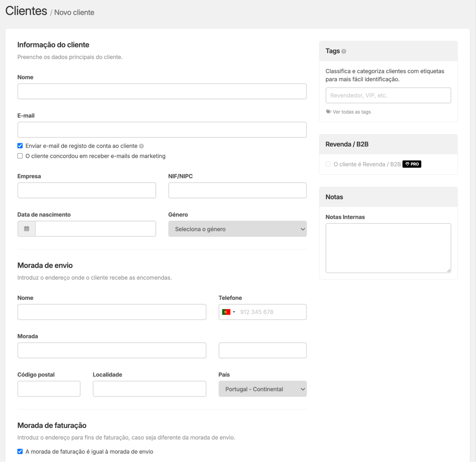
Task: Click the tags icon near Ver todas
Action: click(328, 112)
